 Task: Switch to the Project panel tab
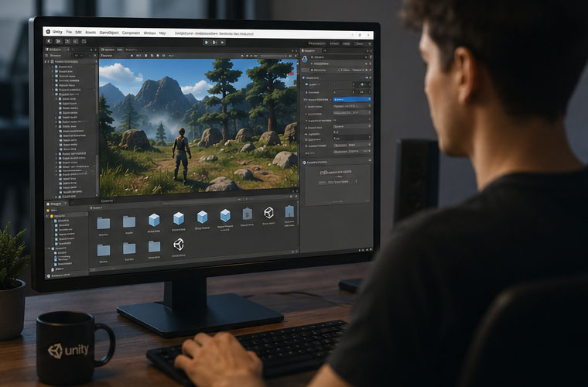tap(55, 204)
